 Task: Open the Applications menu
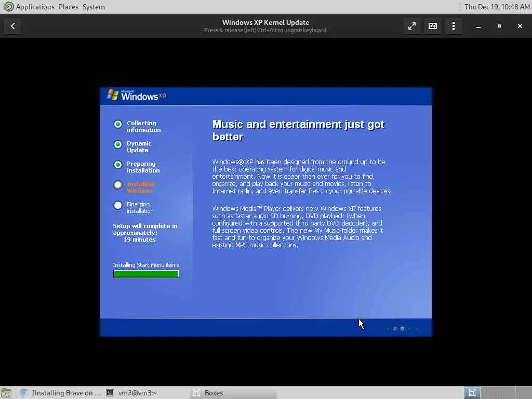35,7
